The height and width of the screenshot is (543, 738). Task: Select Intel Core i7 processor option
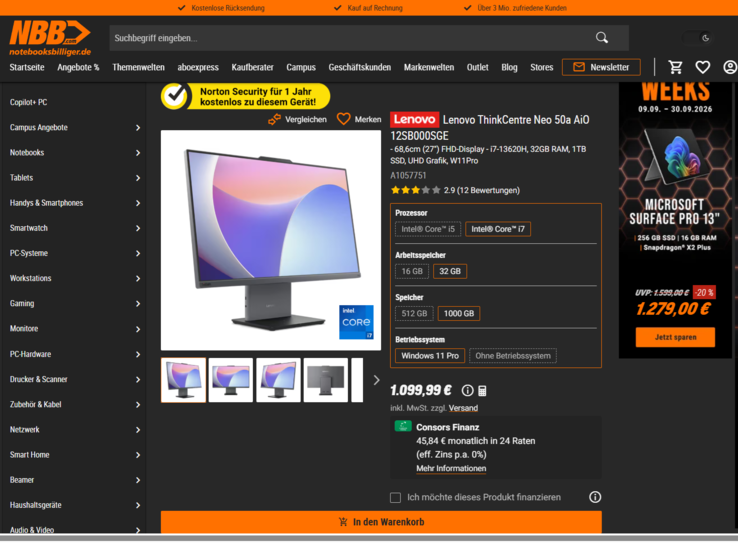pos(497,229)
